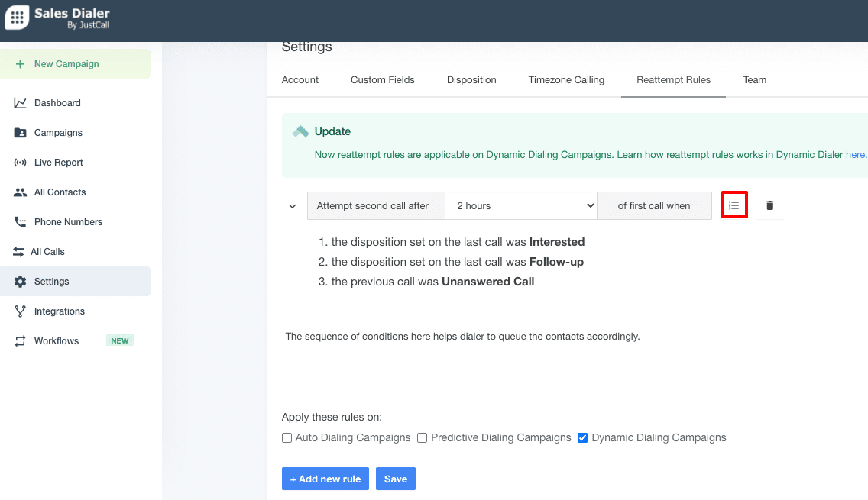This screenshot has width=868, height=500.
Task: Uncheck Dynamic Dialing Campaigns
Action: coord(583,437)
